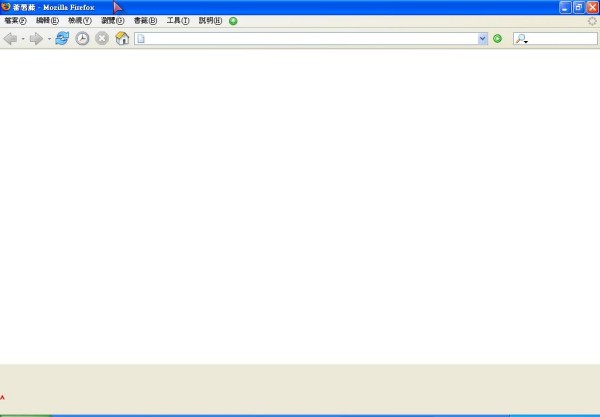Open the 檢視(V) View menu

pos(80,21)
